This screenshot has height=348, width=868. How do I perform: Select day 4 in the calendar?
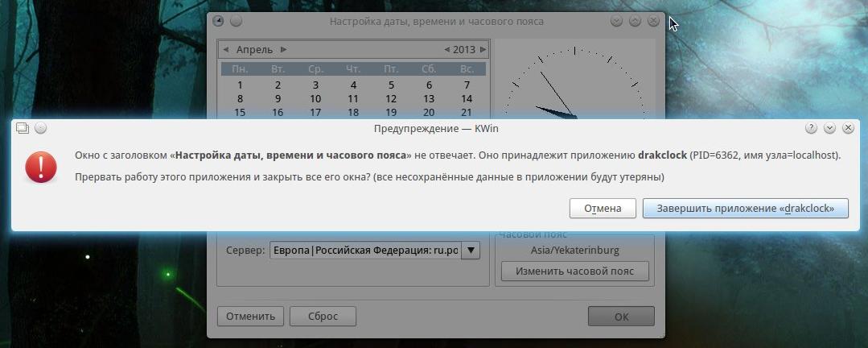click(353, 85)
